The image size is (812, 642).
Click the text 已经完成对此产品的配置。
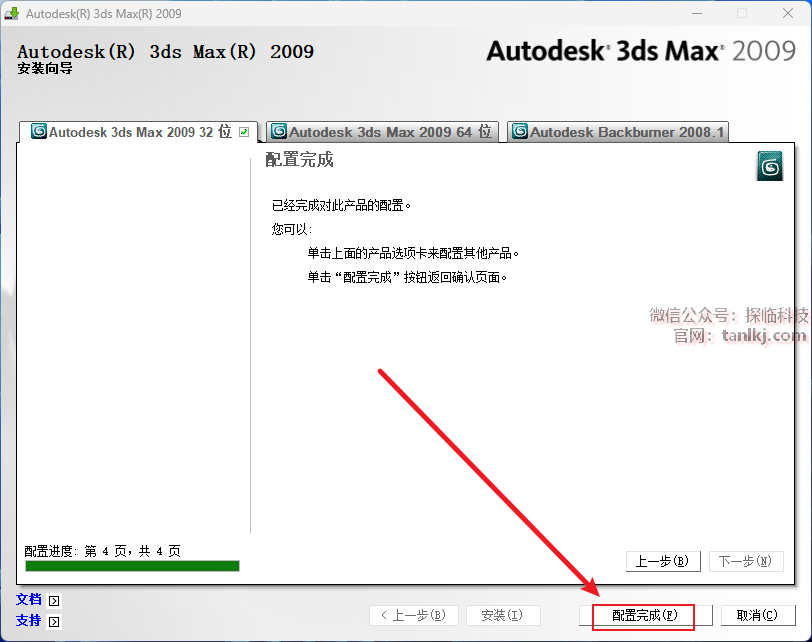(341, 206)
